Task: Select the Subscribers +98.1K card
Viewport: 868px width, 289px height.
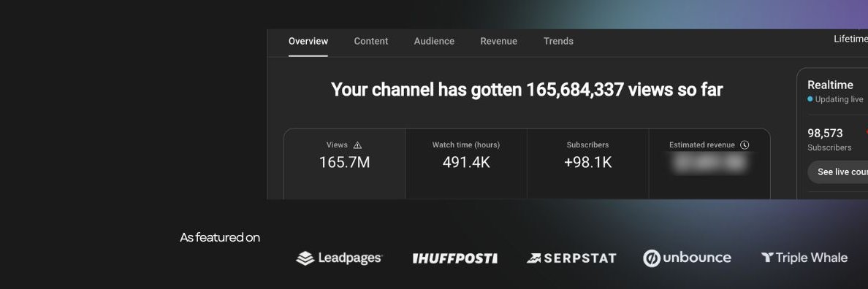Action: [588, 164]
